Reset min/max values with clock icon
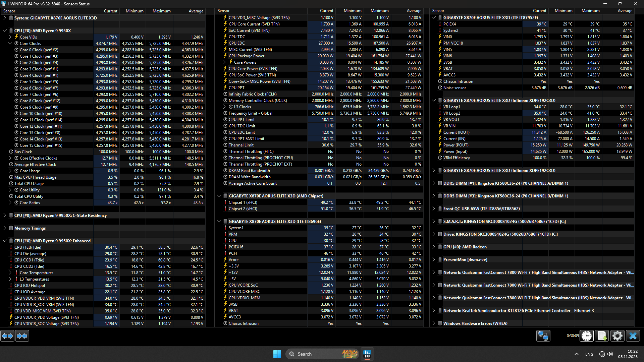Screen dimensions: 644x362 pyautogui.click(x=587, y=336)
